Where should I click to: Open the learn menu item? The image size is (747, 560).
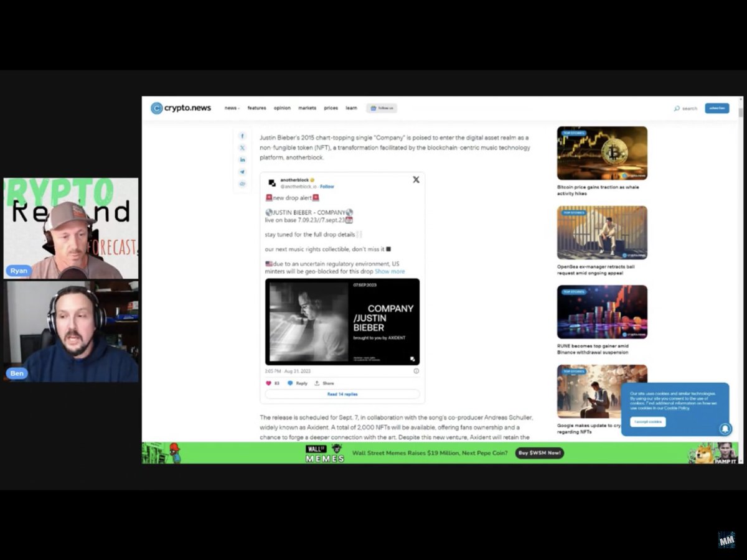(351, 108)
